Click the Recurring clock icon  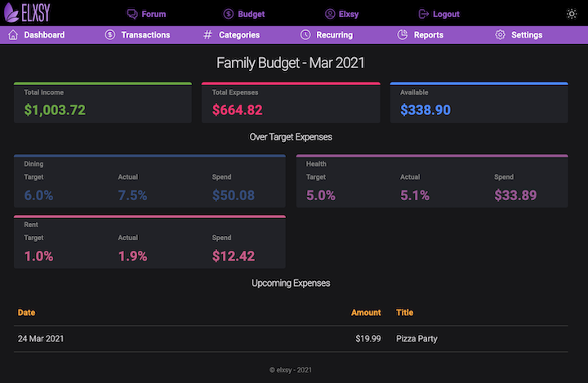(305, 35)
